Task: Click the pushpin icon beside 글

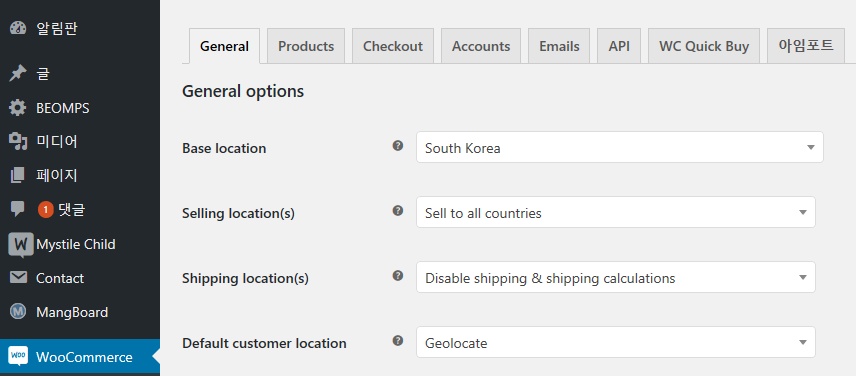Action: pyautogui.click(x=17, y=74)
